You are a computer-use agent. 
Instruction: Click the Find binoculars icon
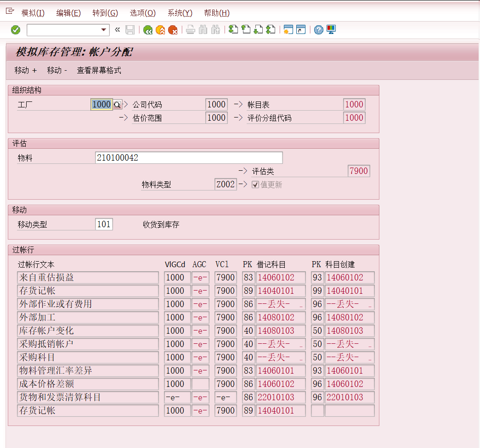203,30
